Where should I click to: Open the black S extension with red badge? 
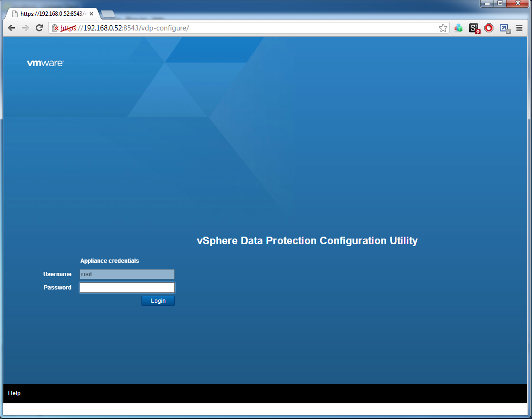point(474,28)
